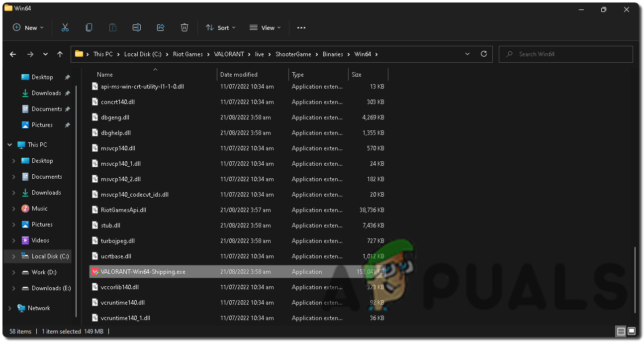Open the See more ellipsis menu

point(301,28)
